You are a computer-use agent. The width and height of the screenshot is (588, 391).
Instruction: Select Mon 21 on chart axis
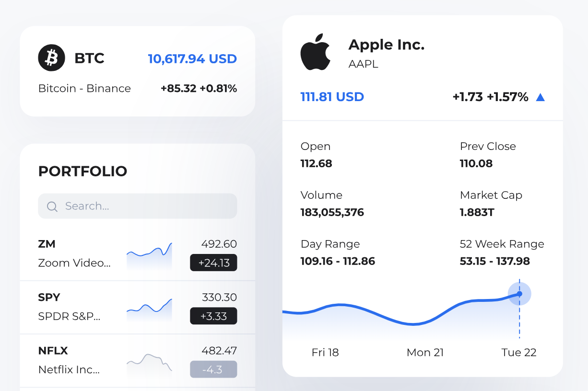425,353
